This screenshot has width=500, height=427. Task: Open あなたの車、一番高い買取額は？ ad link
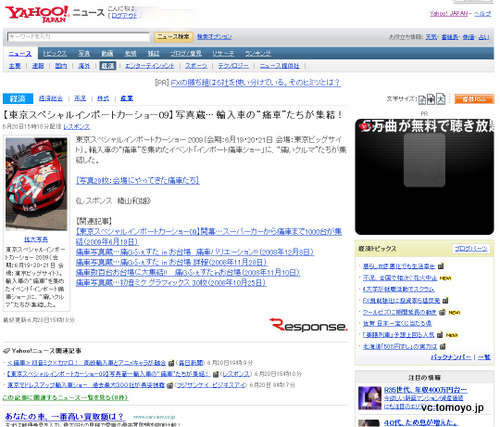(64, 416)
